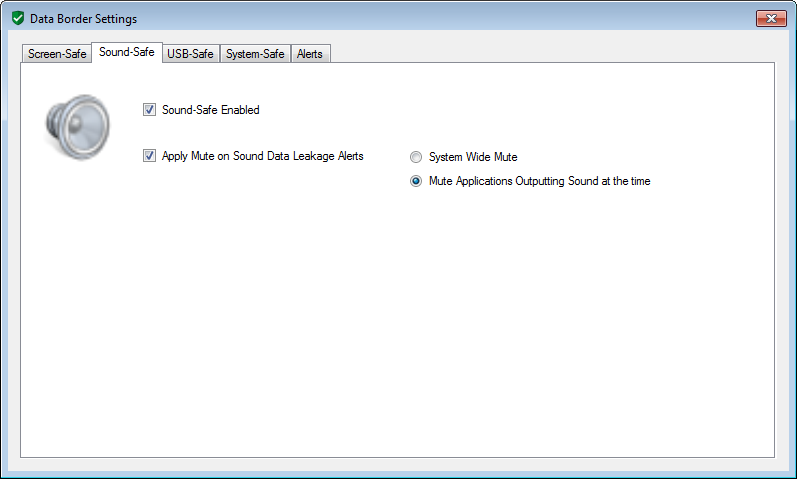Select the Sound-Safe tab
The image size is (797, 479).
coord(127,52)
